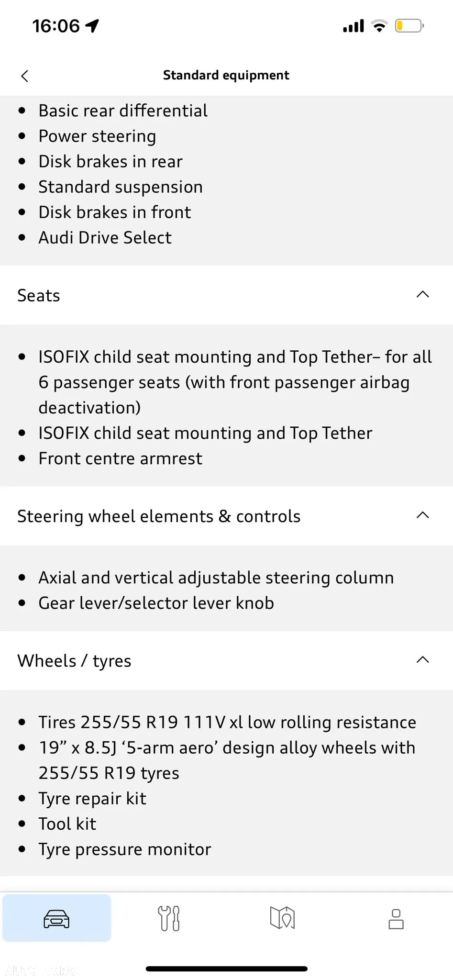Tap the location arrow beside the clock

click(x=92, y=26)
